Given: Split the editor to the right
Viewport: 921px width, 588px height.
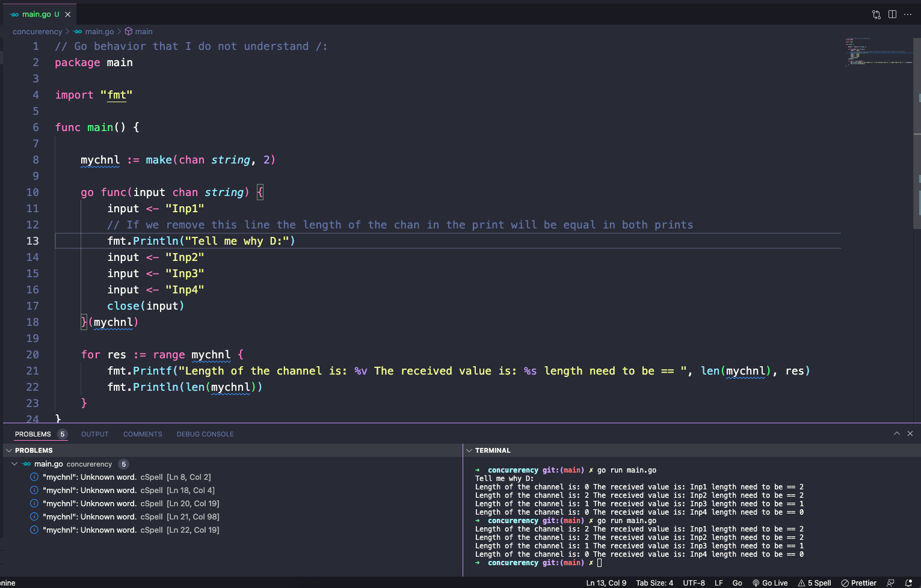Looking at the screenshot, I should point(892,14).
